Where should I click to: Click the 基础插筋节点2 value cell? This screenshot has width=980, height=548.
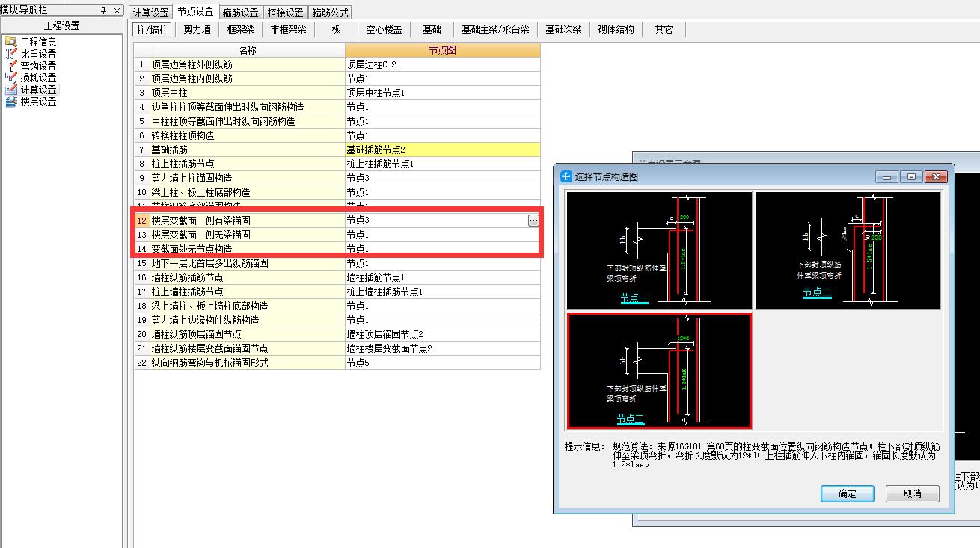442,150
